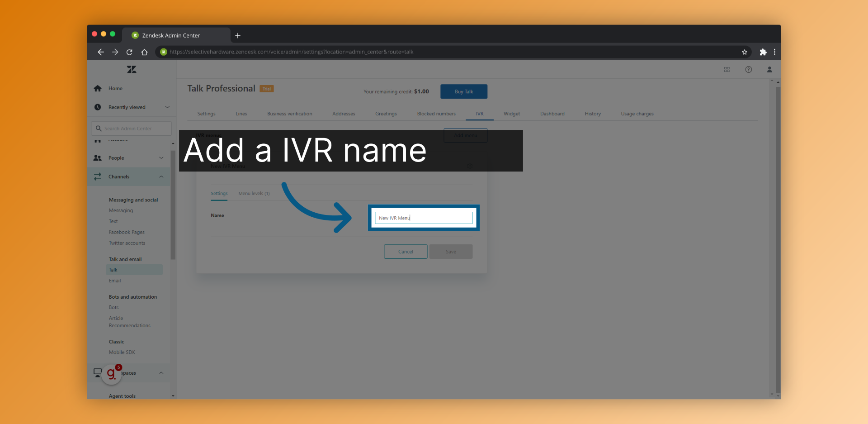The width and height of the screenshot is (868, 424).
Task: Open the Greetings tab
Action: [x=386, y=114]
